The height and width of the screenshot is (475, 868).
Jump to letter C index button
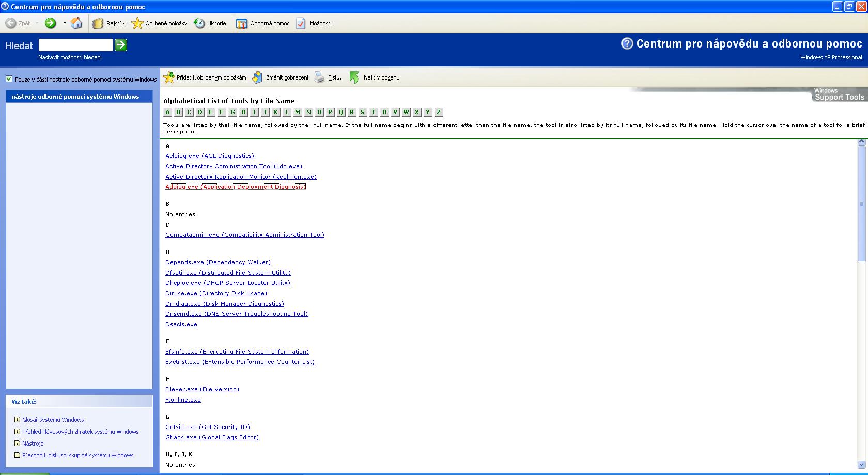(189, 112)
